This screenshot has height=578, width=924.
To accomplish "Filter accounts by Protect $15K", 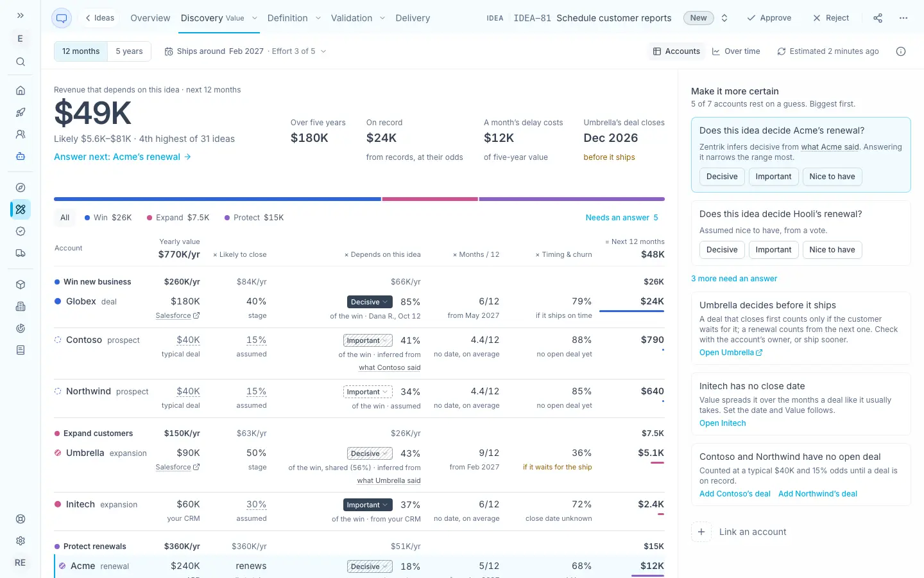I will (x=254, y=218).
